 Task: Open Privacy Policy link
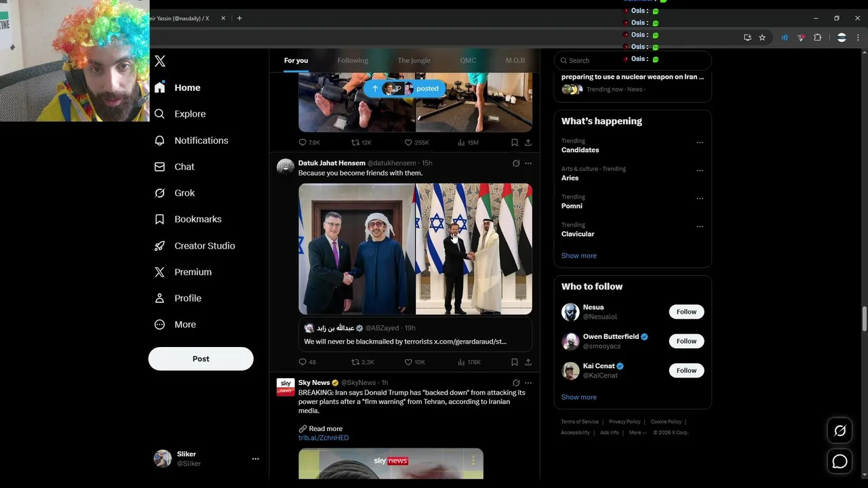(x=625, y=422)
